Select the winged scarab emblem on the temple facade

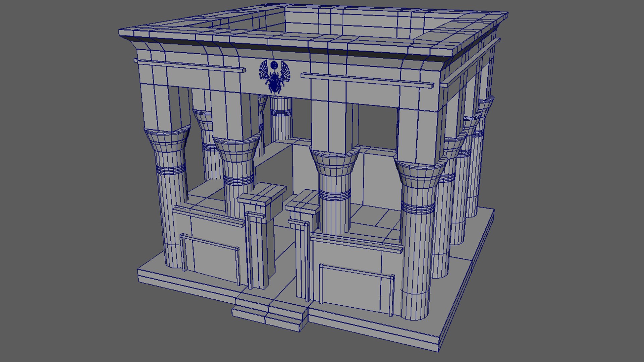[x=275, y=77]
